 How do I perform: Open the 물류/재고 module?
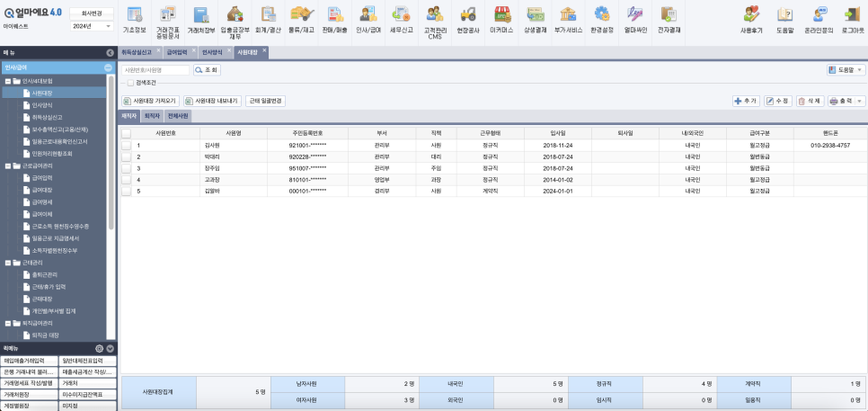[302, 21]
